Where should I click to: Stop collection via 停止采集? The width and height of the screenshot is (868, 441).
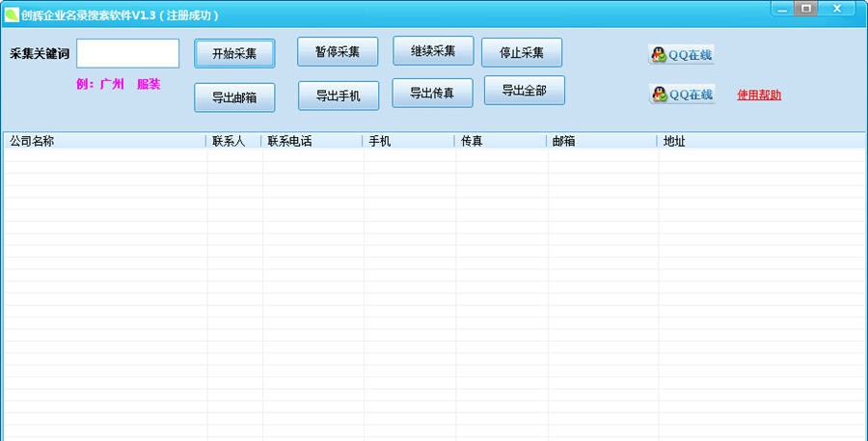coord(522,53)
